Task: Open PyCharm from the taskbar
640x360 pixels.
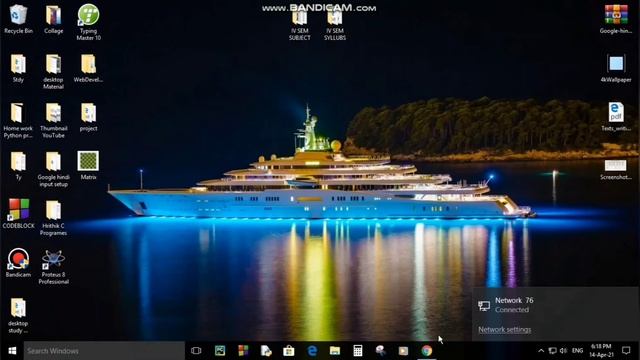Action: [220, 351]
